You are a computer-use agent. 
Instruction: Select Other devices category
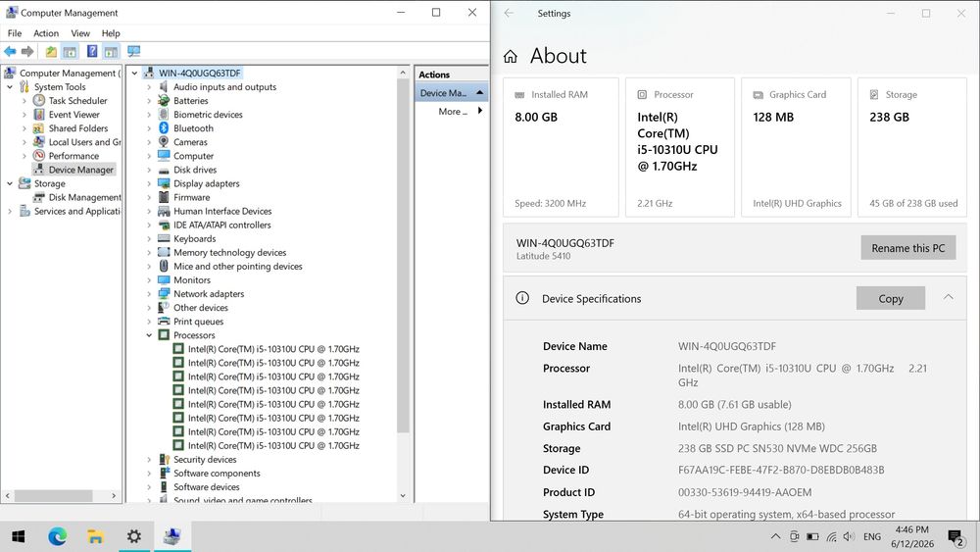[x=201, y=308]
